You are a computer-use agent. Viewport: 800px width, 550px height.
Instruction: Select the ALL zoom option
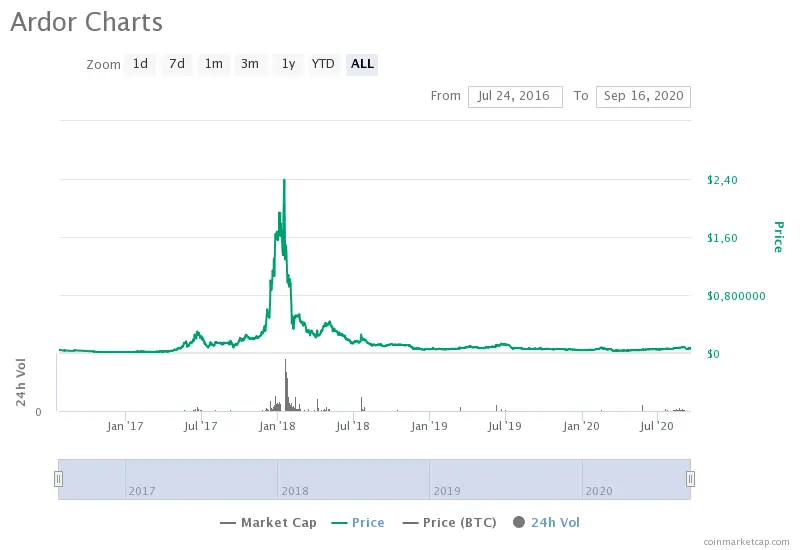click(x=362, y=64)
